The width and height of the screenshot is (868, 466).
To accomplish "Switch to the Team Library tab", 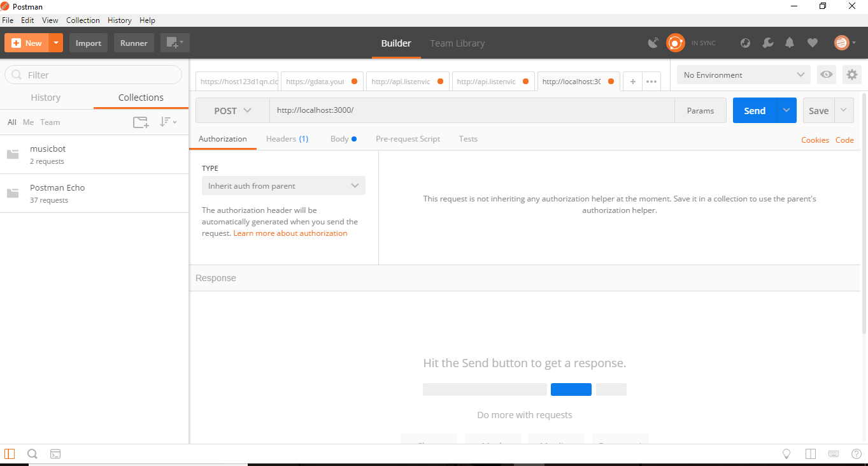I will [457, 43].
